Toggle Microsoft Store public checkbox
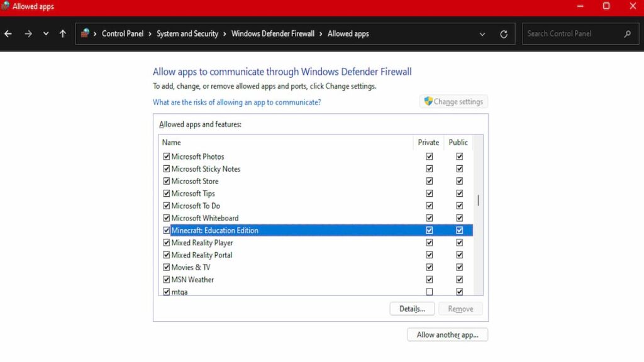Viewport: 644px width, 362px height. coord(459,181)
